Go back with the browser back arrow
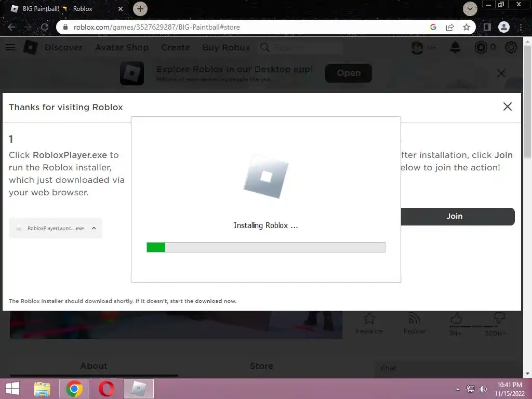This screenshot has height=399, width=532. tap(11, 27)
